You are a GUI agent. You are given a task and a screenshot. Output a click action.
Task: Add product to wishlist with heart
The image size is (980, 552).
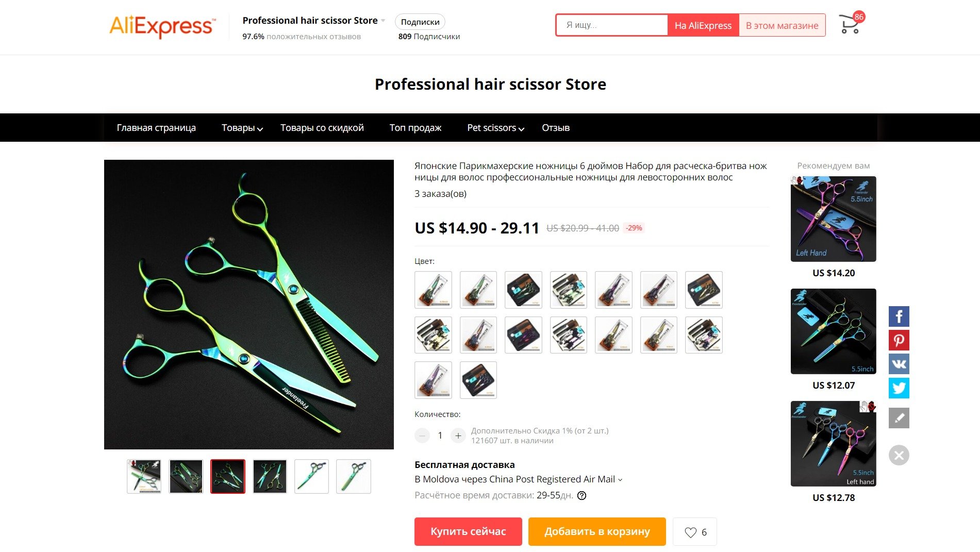click(695, 532)
